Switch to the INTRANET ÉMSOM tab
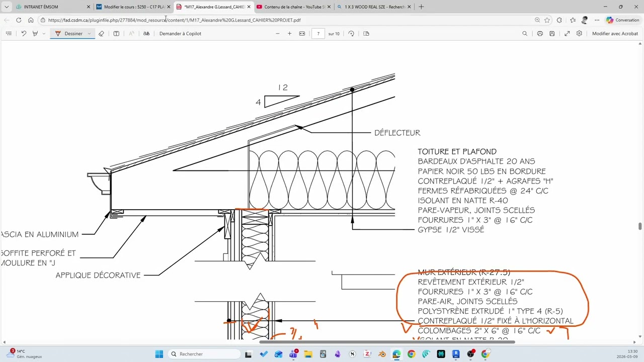This screenshot has height=362, width=644. 53,7
